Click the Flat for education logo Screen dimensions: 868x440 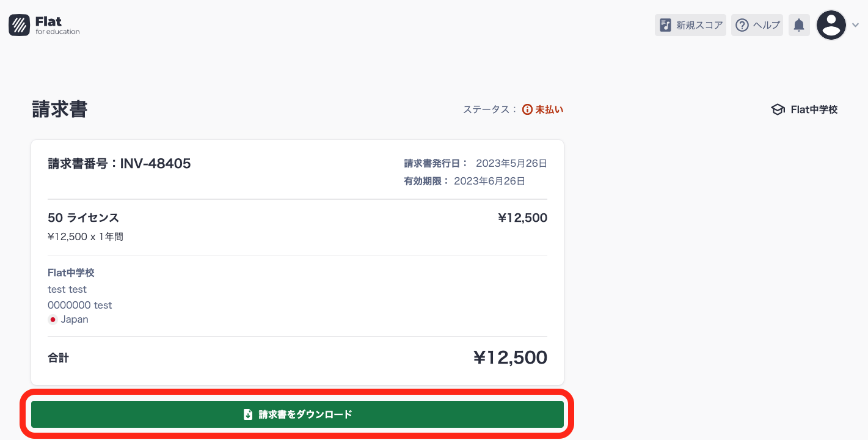point(43,24)
